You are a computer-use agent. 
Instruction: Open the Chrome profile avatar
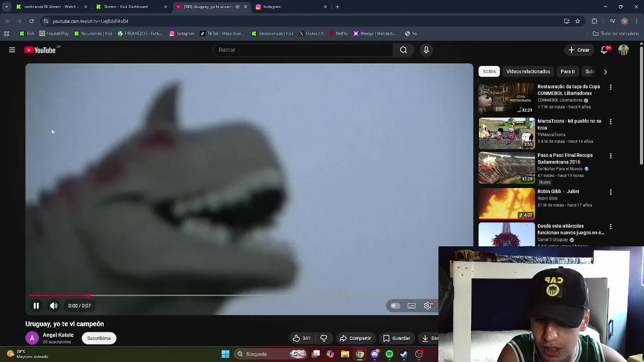point(624,21)
